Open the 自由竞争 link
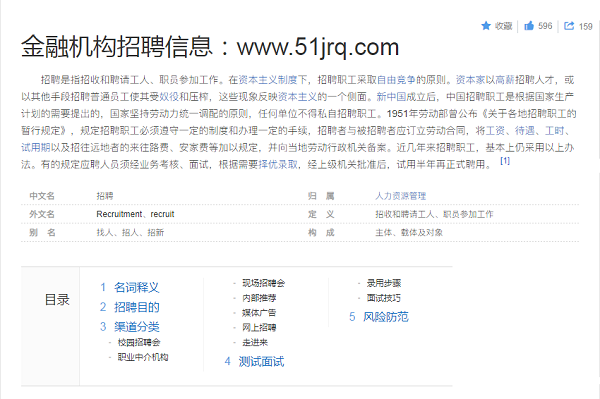The height and width of the screenshot is (399, 600). click(396, 80)
